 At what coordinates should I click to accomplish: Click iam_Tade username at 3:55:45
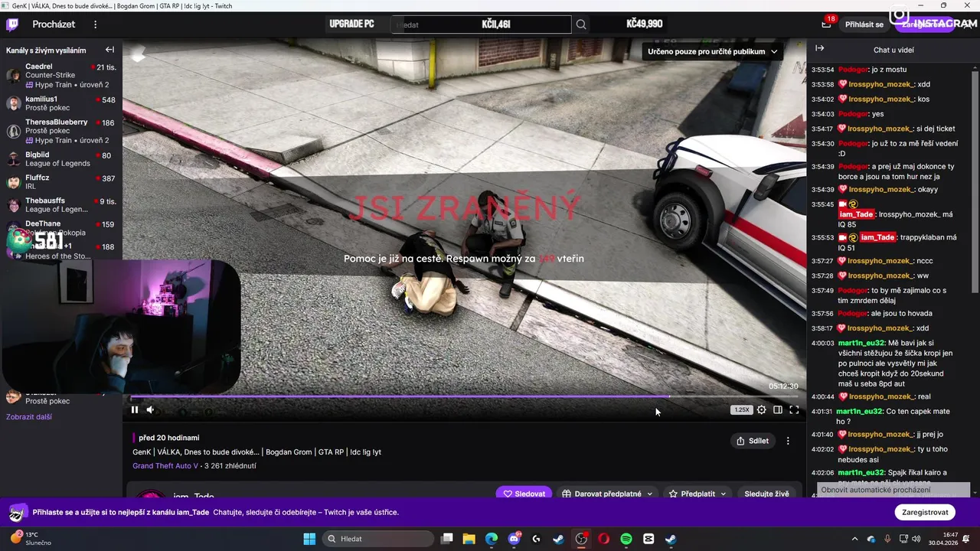856,215
